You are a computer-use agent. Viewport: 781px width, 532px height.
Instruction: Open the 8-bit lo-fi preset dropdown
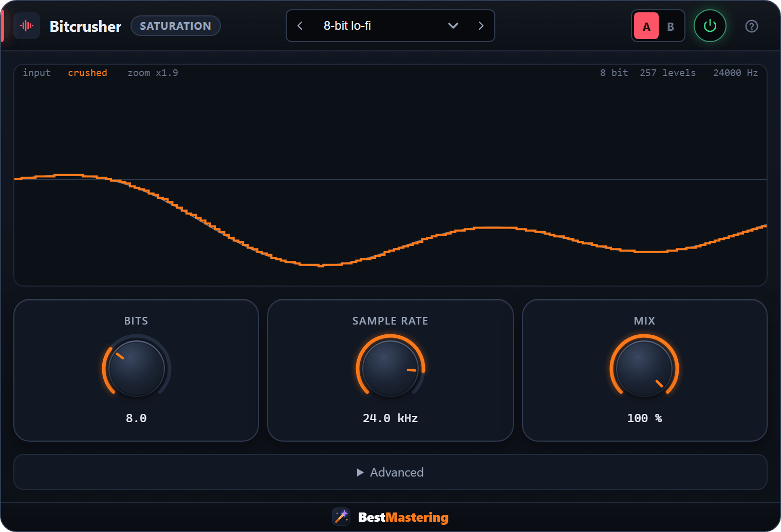pyautogui.click(x=390, y=26)
